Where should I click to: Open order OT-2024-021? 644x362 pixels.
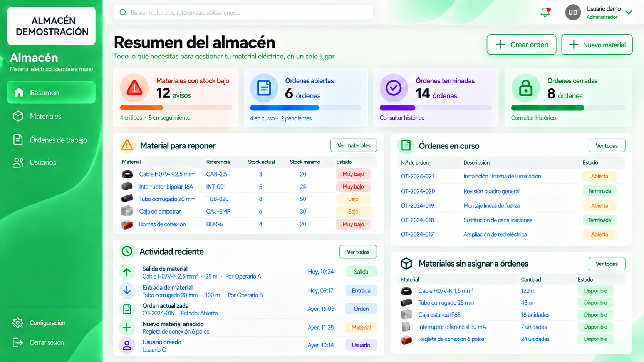point(418,176)
